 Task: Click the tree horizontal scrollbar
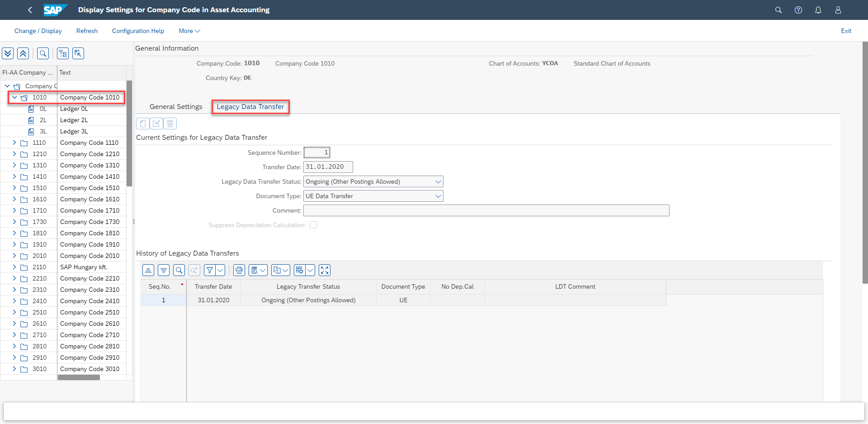coord(79,377)
